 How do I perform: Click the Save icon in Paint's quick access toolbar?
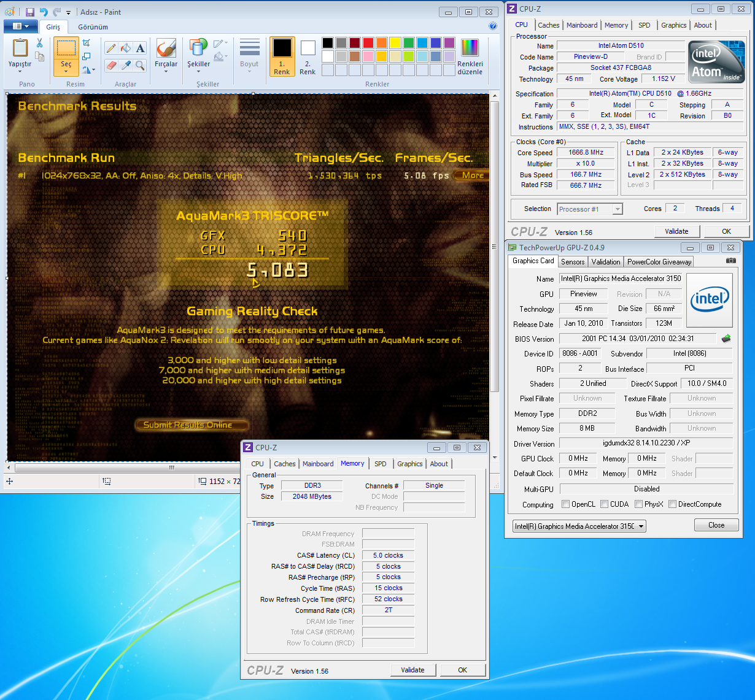[x=29, y=12]
